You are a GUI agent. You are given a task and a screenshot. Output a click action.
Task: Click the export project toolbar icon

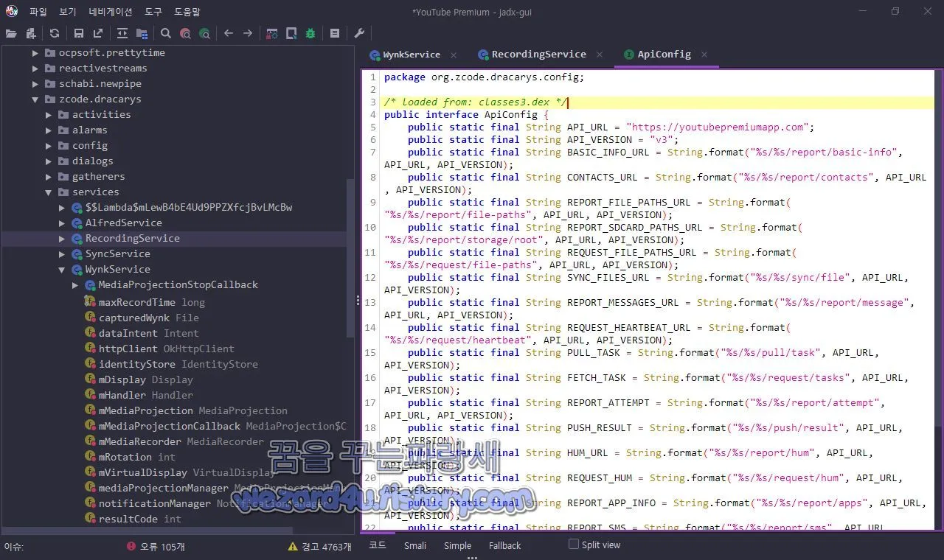98,33
